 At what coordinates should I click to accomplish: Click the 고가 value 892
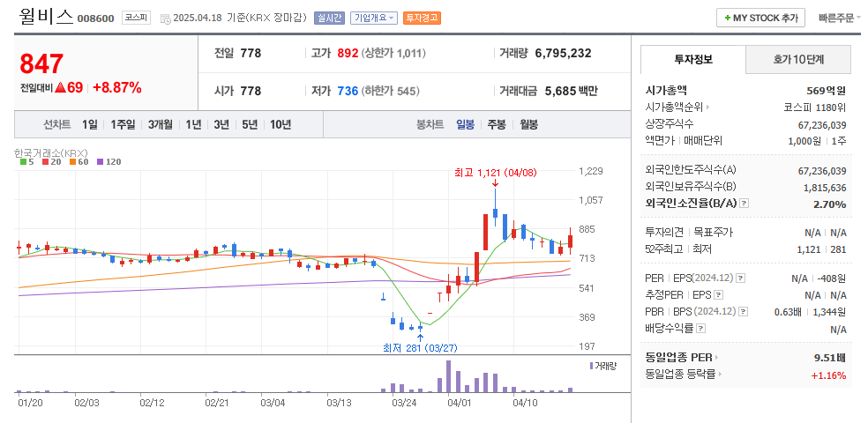point(348,53)
